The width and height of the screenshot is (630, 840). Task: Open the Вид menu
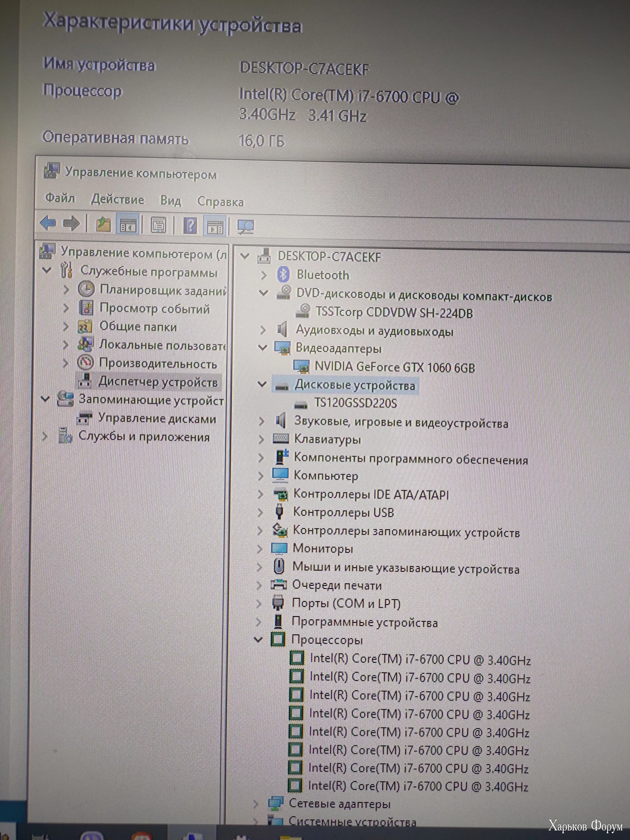click(171, 200)
